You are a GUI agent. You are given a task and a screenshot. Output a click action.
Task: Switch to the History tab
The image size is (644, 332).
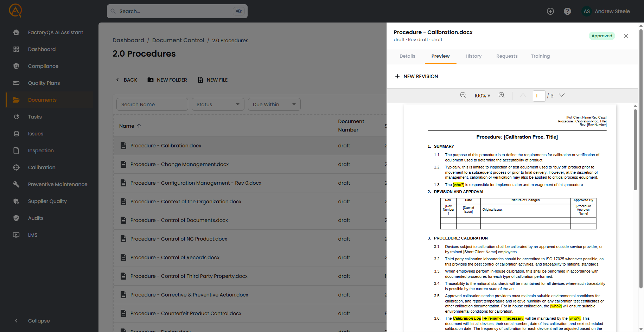473,56
